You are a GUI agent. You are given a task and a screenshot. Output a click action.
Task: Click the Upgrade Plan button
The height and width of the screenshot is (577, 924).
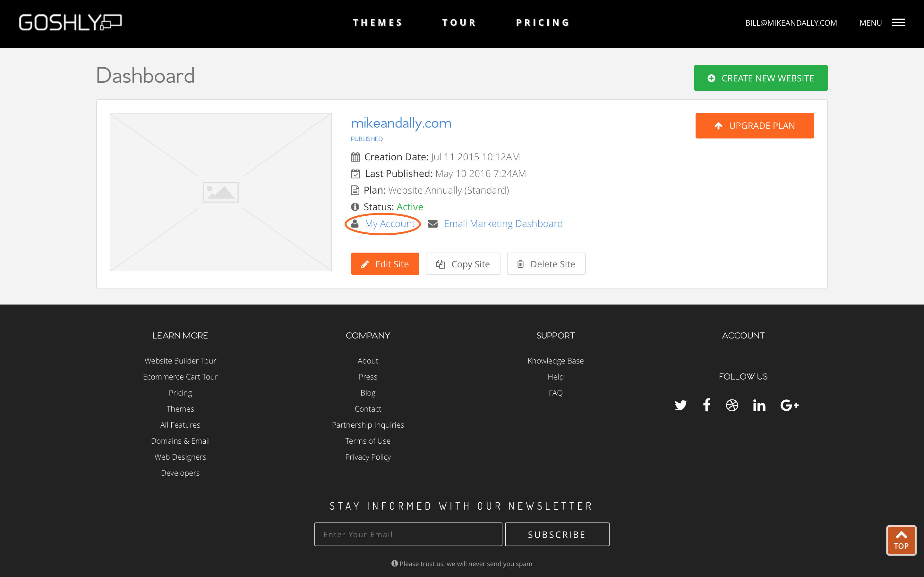click(755, 126)
